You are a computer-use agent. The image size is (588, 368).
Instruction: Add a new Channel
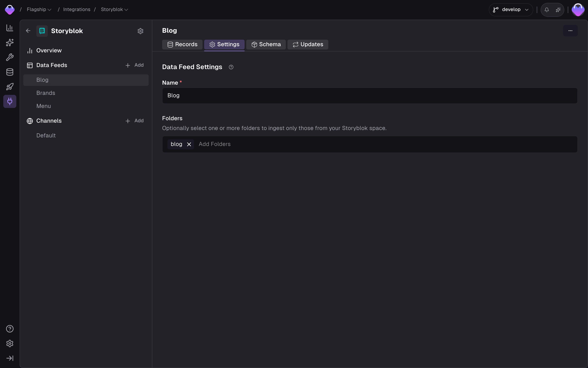[x=134, y=121]
